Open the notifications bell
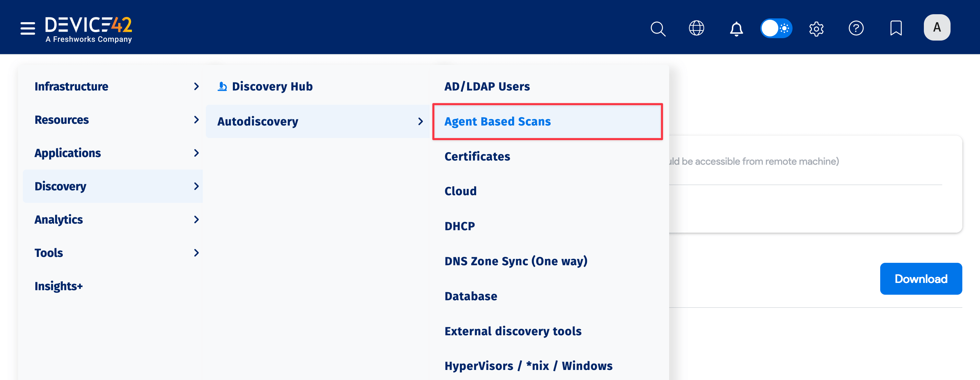This screenshot has height=380, width=980. [736, 28]
